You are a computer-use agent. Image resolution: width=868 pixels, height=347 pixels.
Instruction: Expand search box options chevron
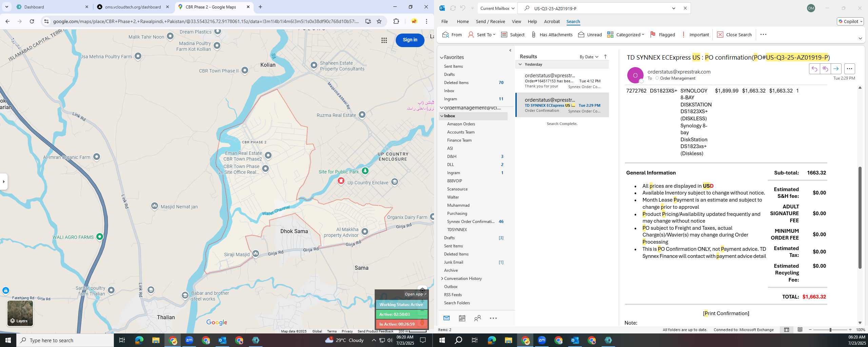674,8
